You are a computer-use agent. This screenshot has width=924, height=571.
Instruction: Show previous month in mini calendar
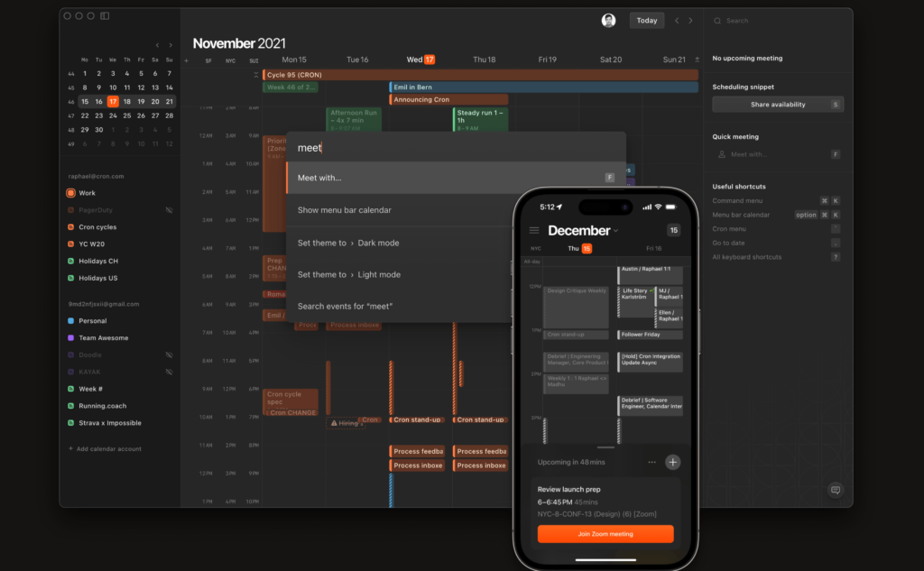tap(157, 45)
